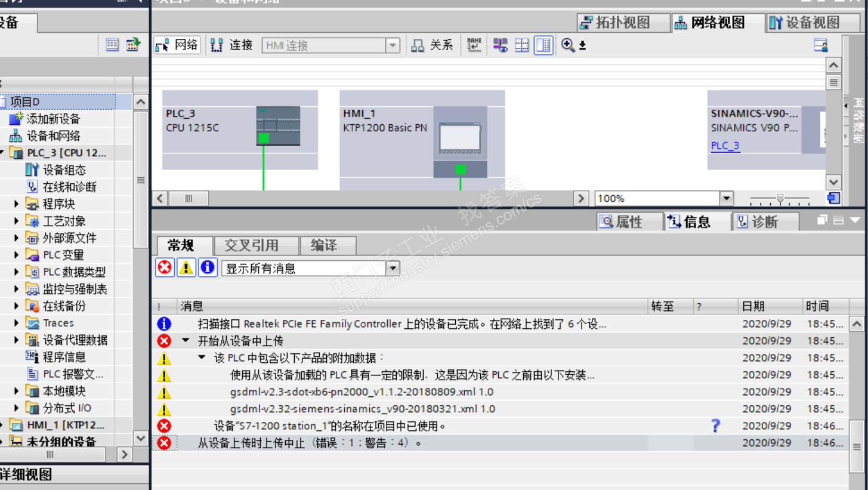The image size is (868, 490).
Task: Expand the 程序块 tree node
Action: click(x=17, y=204)
